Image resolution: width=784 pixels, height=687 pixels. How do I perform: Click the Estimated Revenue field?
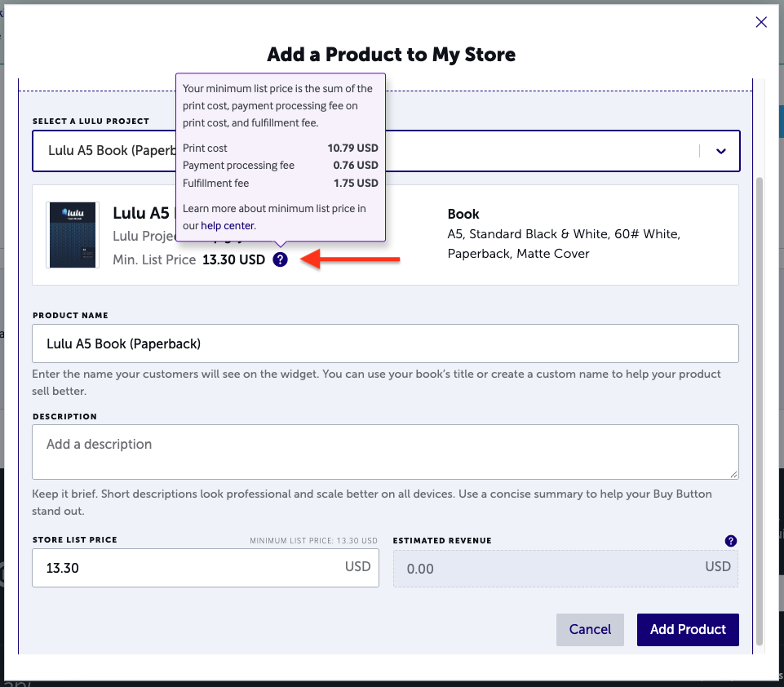pos(565,569)
